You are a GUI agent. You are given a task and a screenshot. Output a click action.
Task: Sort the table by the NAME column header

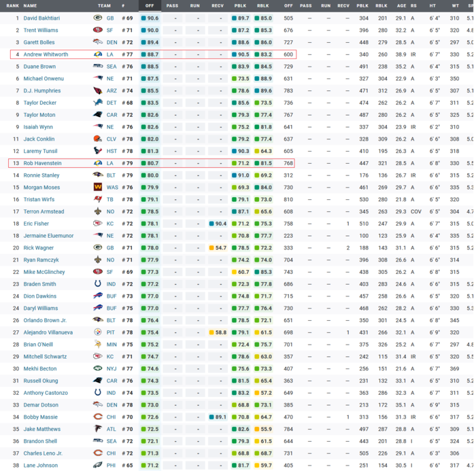30,5
